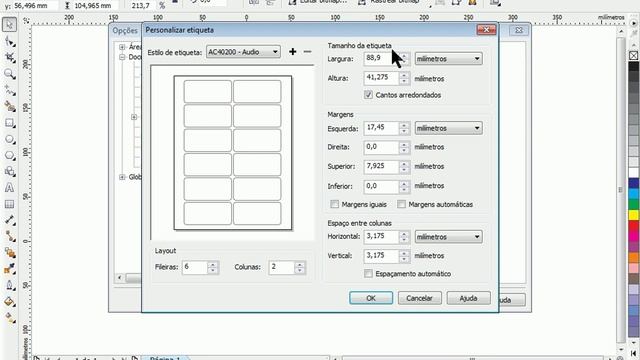Open the Largura units milímetros dropdown
Image resolution: width=640 pixels, height=360 pixels.
point(448,59)
